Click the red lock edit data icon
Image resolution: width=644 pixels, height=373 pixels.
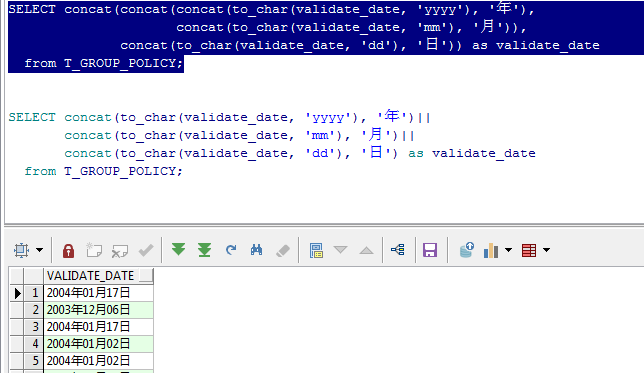click(x=68, y=250)
